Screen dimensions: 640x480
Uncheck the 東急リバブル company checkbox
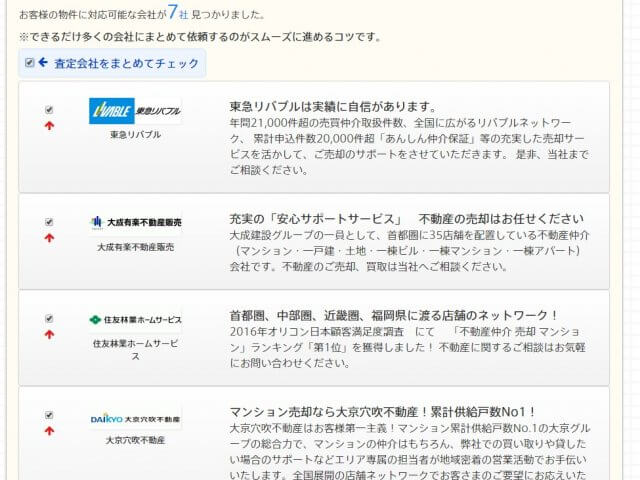pos(49,110)
